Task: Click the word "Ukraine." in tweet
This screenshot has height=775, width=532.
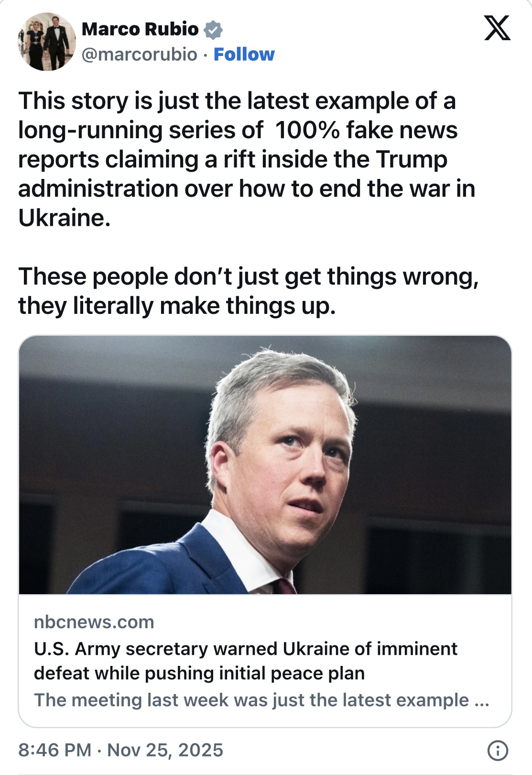Action: click(x=65, y=218)
